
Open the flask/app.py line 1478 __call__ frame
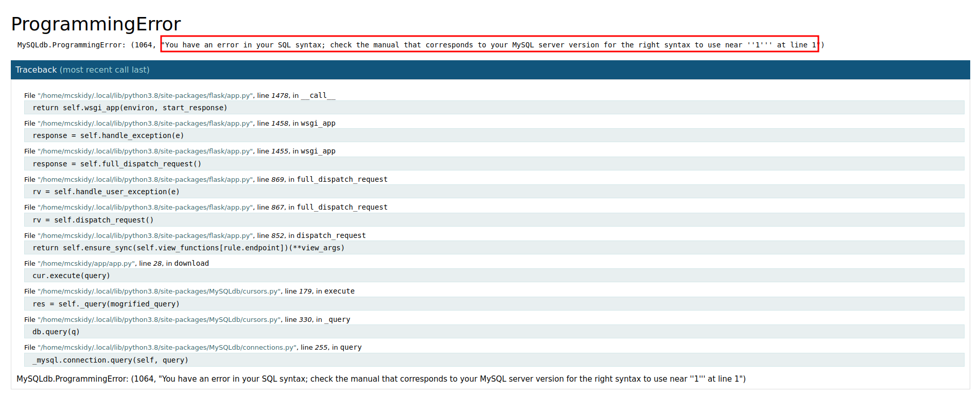(180, 95)
